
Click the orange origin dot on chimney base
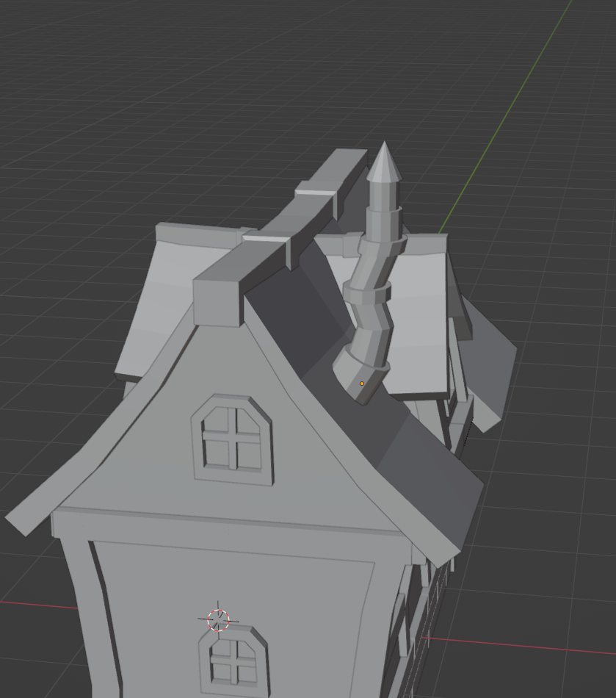361,384
